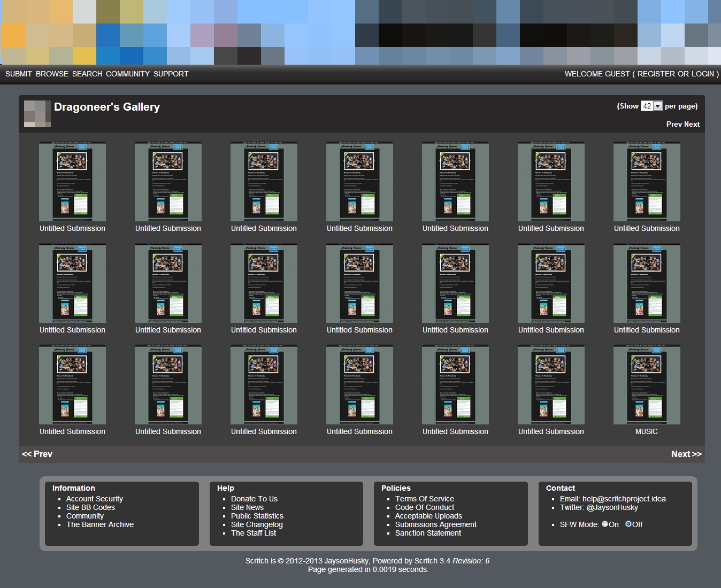
Task: Open The Banner Archive link
Action: tap(100, 524)
